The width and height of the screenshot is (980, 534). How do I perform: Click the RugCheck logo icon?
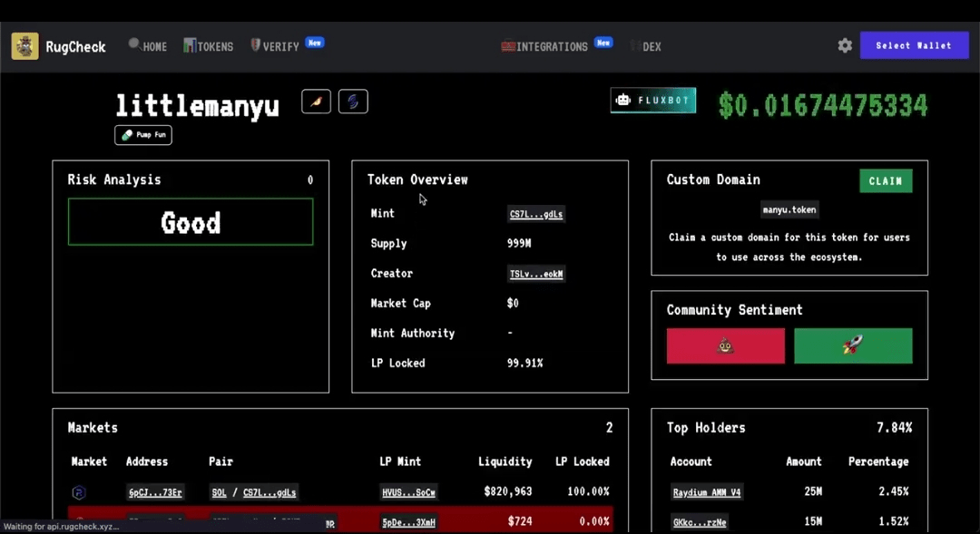[24, 46]
